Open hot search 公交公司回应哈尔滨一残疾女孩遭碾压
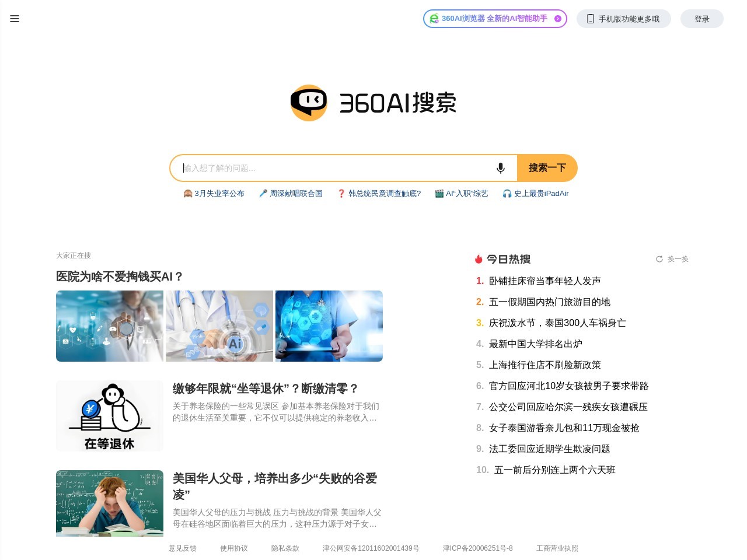This screenshot has width=747, height=560. 568,407
